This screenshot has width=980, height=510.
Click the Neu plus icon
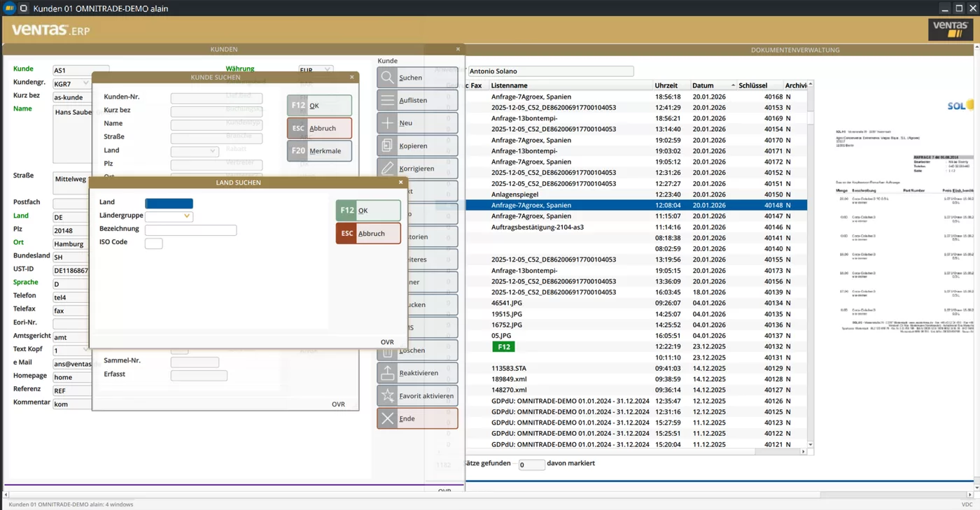click(388, 123)
